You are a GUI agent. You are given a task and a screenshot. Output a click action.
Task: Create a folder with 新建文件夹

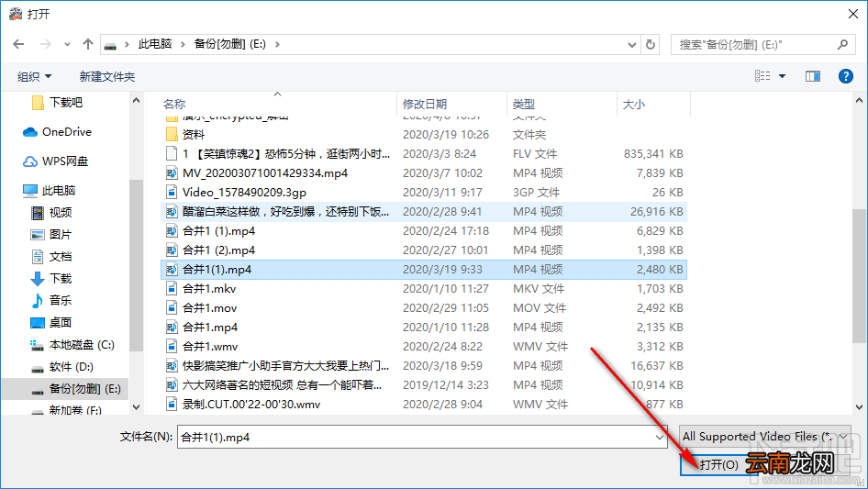[106, 76]
